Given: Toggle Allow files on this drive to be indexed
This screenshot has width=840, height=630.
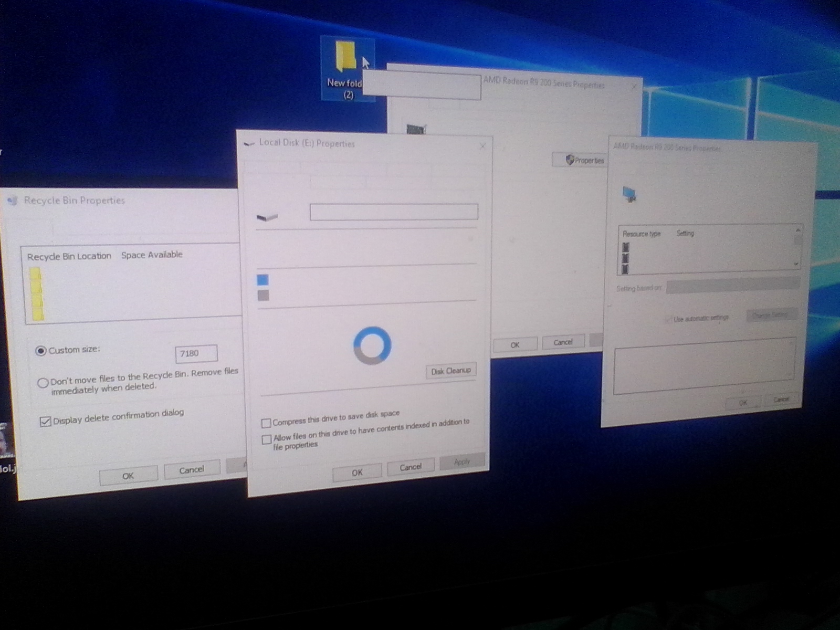Looking at the screenshot, I should tap(267, 439).
